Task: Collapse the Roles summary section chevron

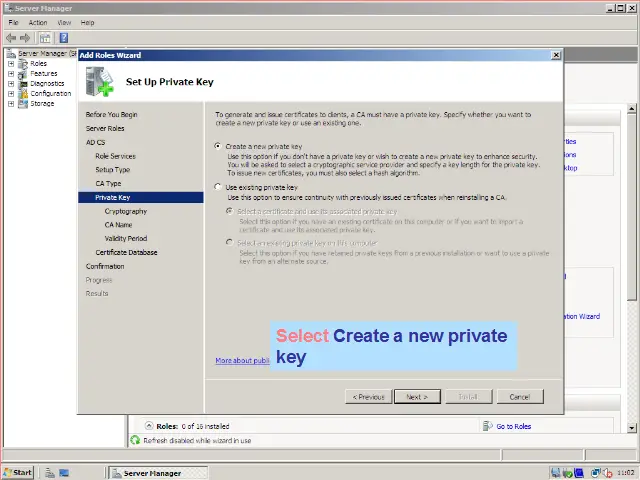Action: tap(149, 426)
